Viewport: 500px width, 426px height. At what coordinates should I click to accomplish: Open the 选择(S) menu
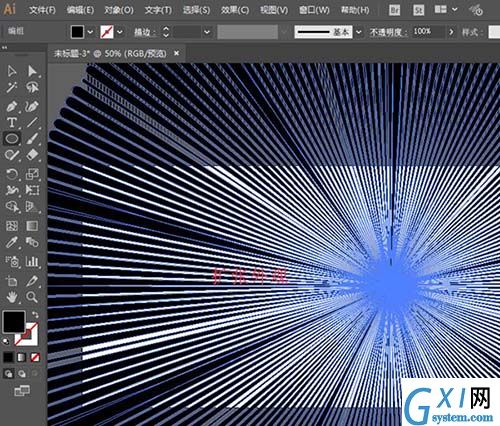click(196, 10)
